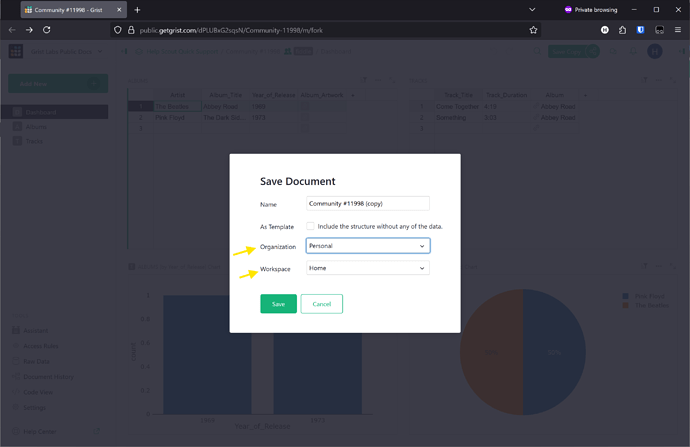Click the tracking protection shield icon

point(118,30)
